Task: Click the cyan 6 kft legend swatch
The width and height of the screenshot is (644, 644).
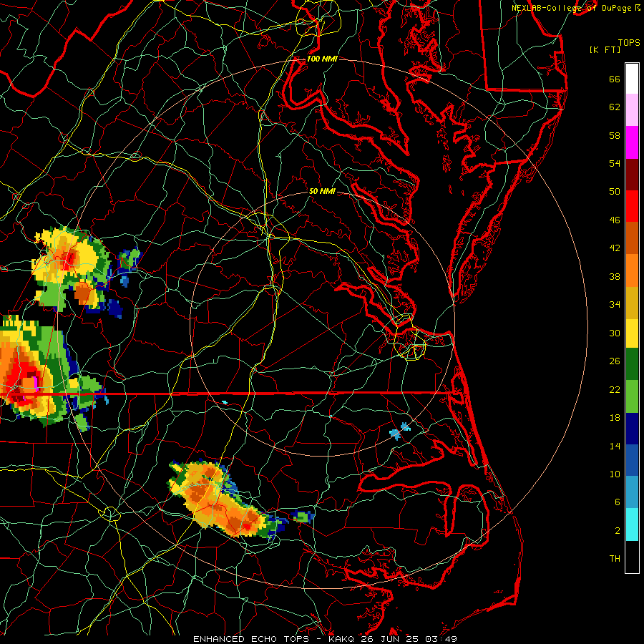Action: pyautogui.click(x=632, y=525)
